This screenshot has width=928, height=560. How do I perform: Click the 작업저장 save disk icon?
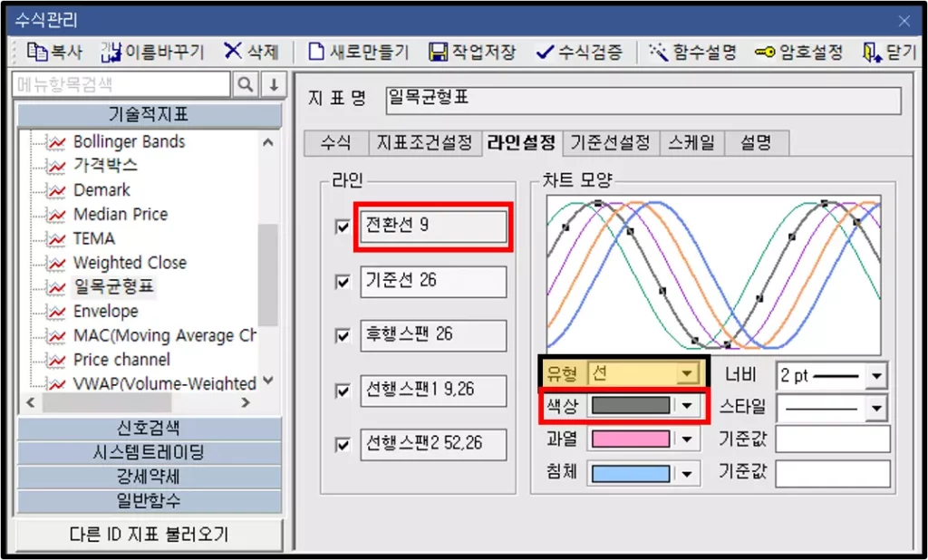coord(438,52)
